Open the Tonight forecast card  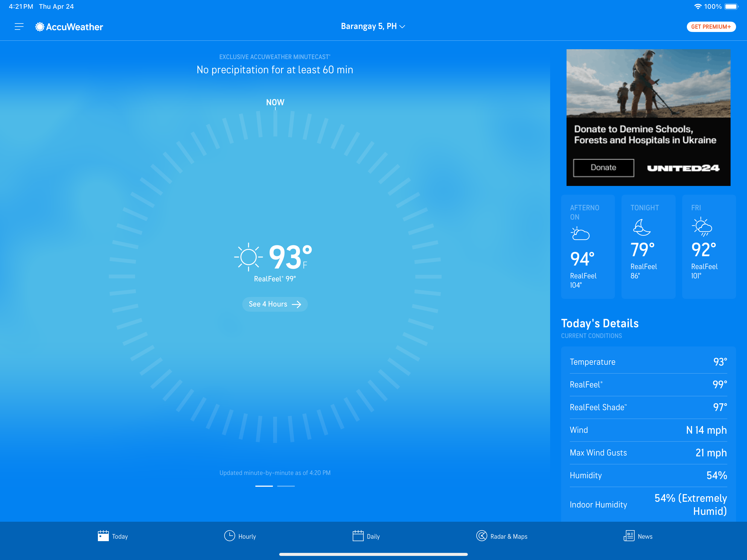click(x=648, y=247)
